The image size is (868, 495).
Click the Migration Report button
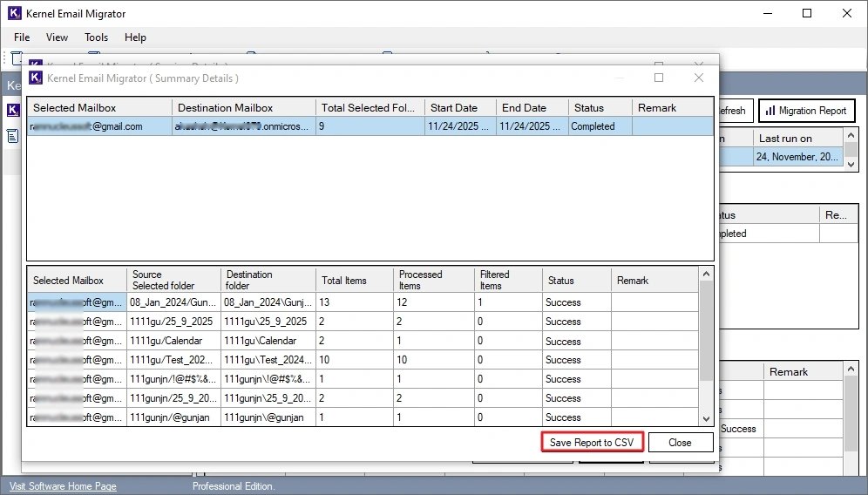point(806,111)
